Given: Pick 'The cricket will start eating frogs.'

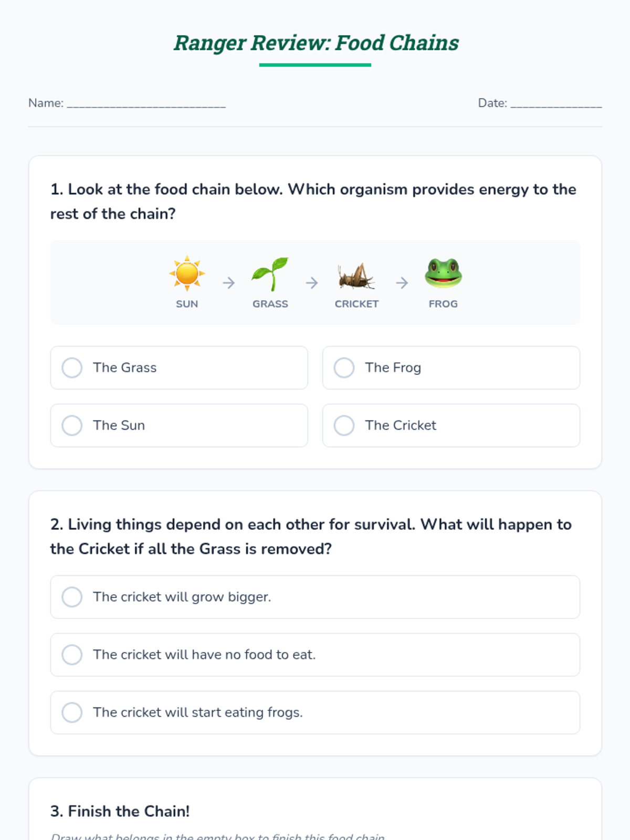Looking at the screenshot, I should (x=315, y=712).
